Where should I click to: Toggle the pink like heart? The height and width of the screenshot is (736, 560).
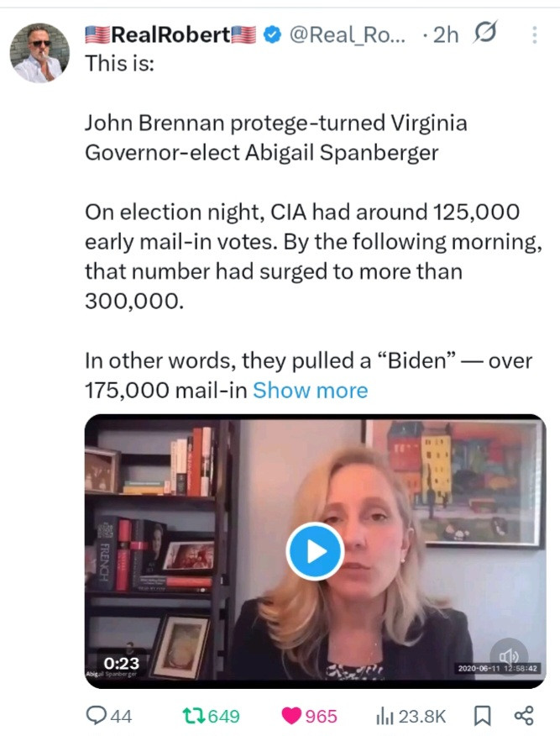coord(293,716)
